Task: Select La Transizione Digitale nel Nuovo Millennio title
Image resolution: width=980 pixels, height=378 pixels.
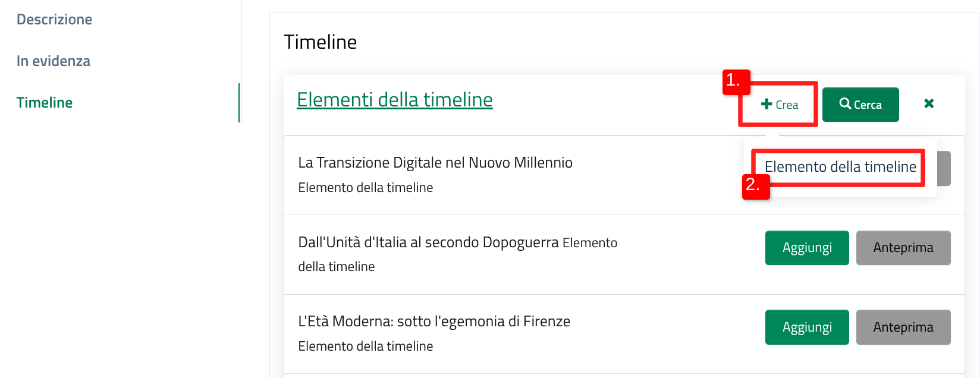Action: click(435, 163)
